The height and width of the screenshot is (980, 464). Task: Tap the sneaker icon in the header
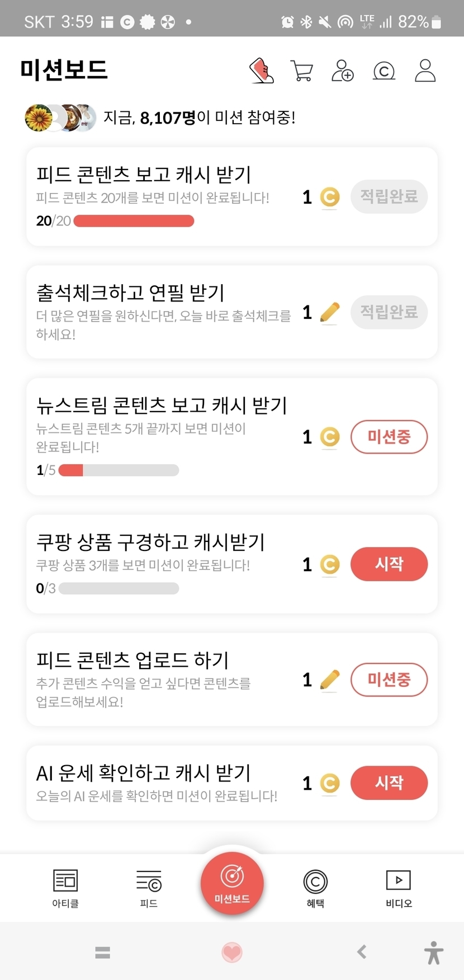coord(261,71)
